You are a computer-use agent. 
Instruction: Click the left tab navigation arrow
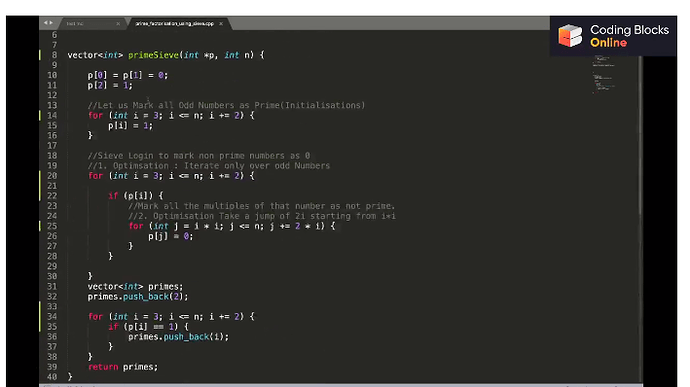pyautogui.click(x=45, y=22)
